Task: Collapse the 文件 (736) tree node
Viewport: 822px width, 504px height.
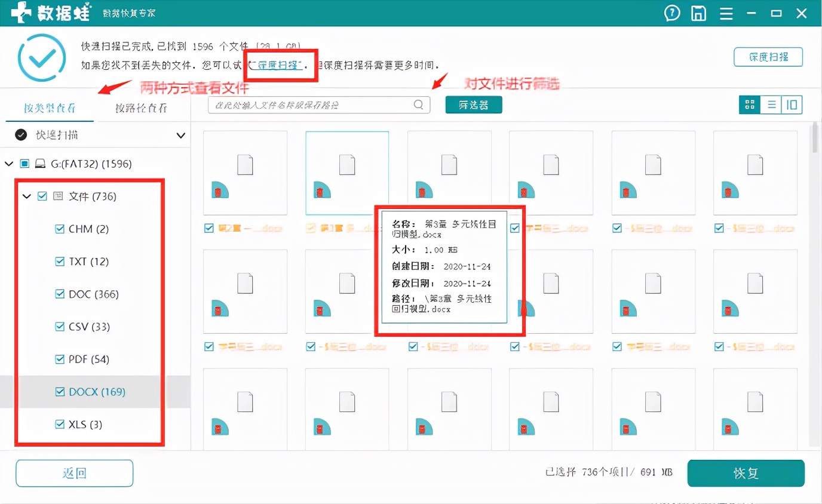Action: (x=26, y=196)
